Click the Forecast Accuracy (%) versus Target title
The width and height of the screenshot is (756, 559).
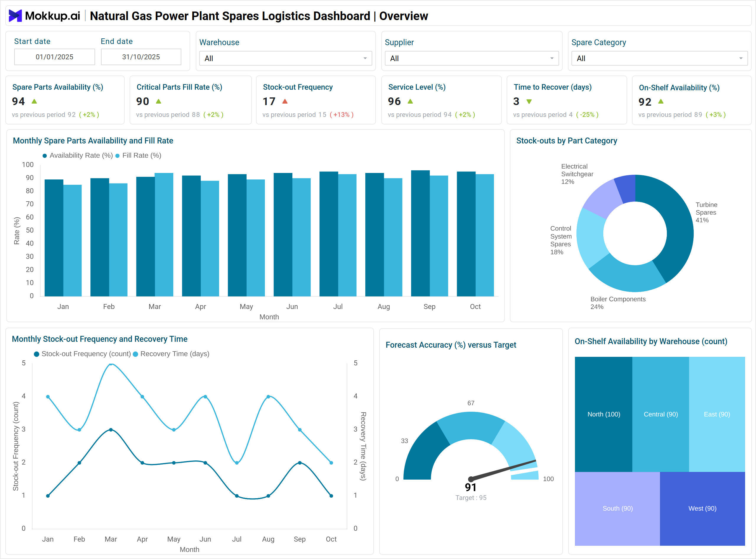(x=451, y=345)
